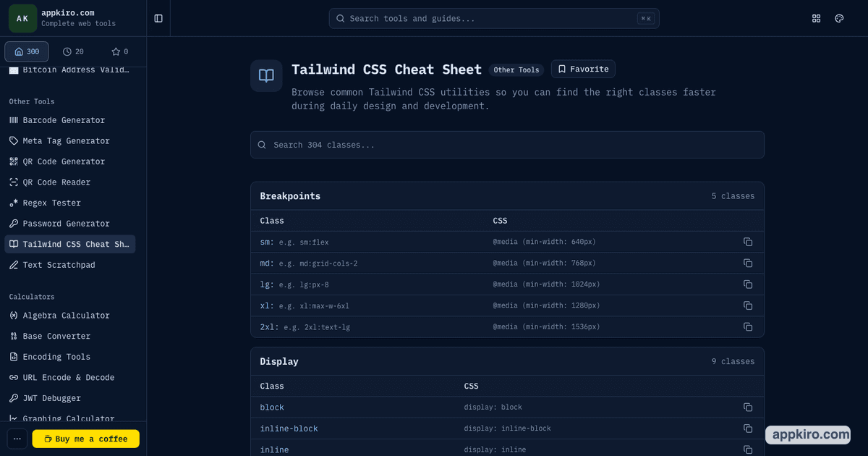This screenshot has height=456, width=868.
Task: Copy the 2xl: breakpoint class
Action: (x=748, y=326)
